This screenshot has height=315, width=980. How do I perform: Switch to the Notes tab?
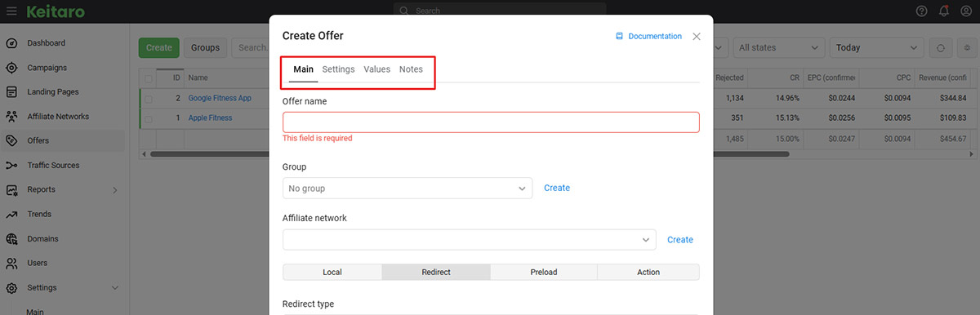point(411,69)
